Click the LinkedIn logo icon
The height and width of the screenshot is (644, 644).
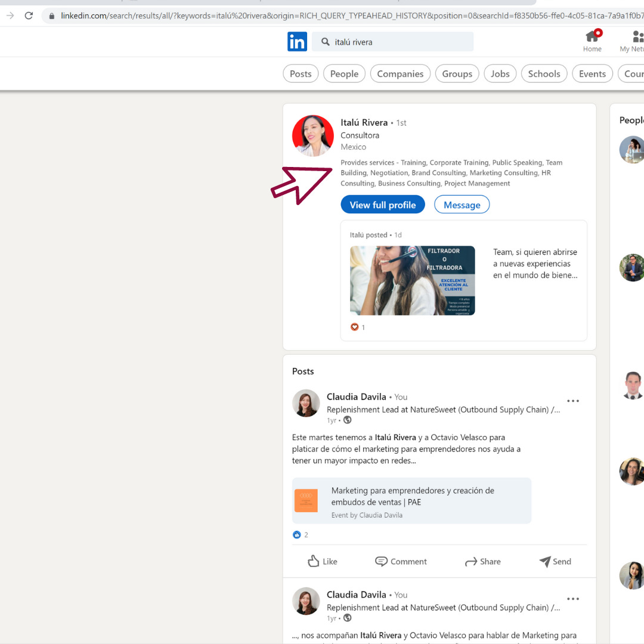(x=297, y=42)
